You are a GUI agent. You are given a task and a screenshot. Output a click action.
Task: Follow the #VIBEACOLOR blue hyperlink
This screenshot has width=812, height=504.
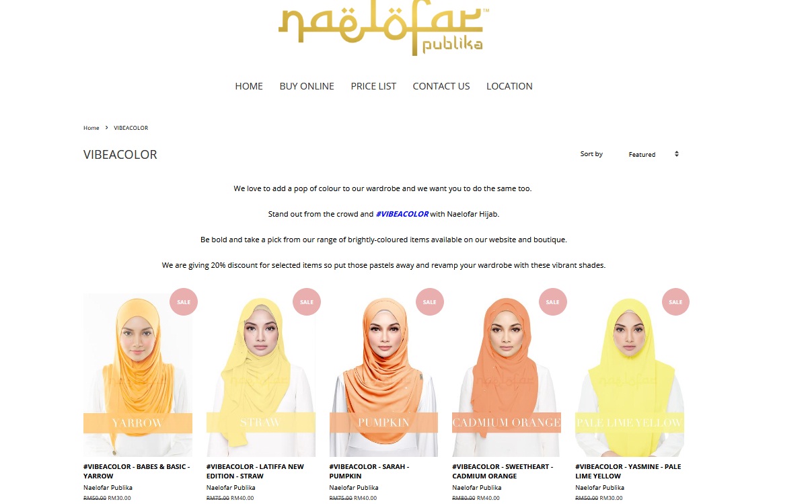[402, 214]
